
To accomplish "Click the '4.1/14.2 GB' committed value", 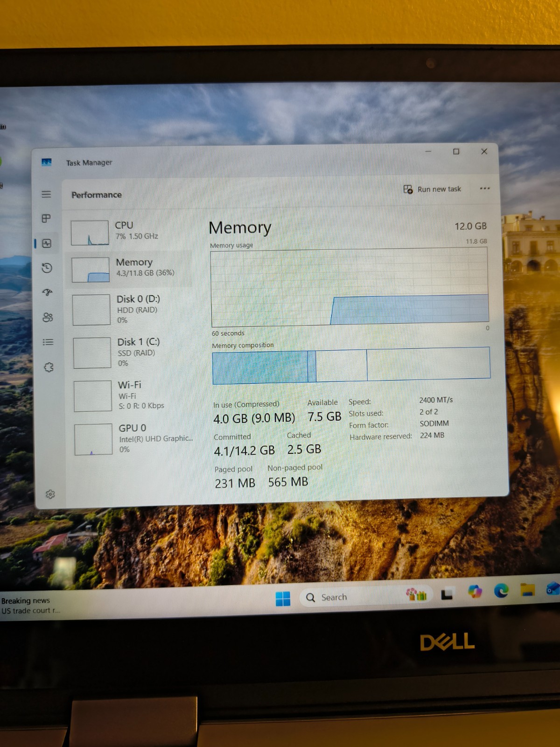I will tap(244, 451).
